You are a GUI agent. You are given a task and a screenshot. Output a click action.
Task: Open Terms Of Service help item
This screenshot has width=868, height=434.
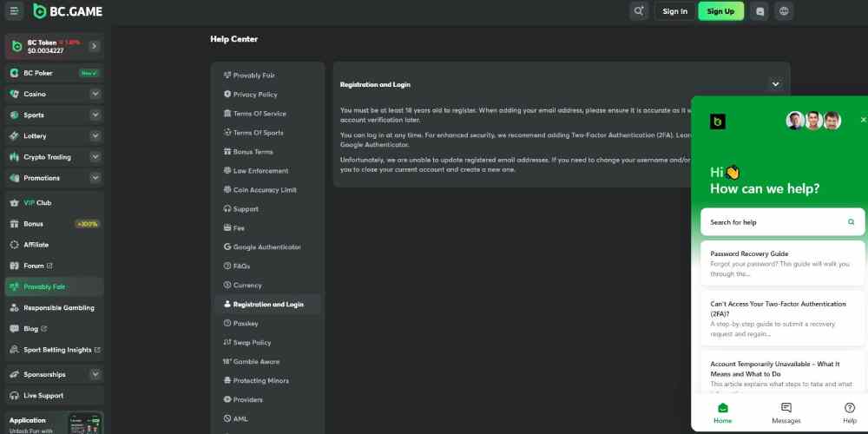tap(259, 114)
